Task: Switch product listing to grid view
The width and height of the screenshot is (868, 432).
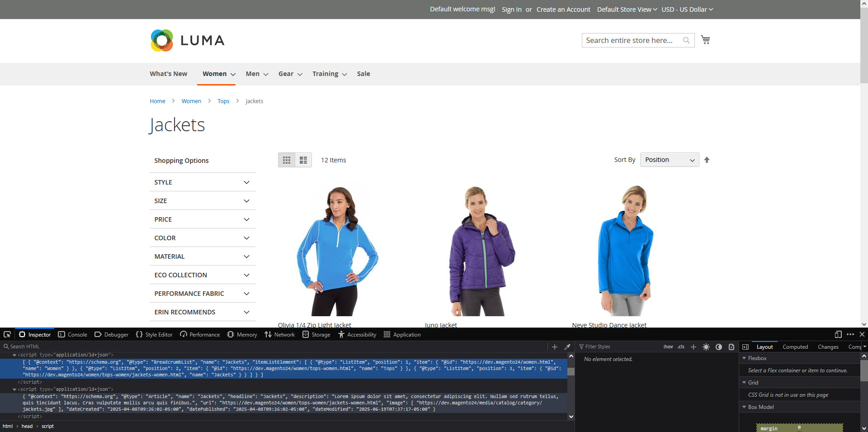Action: click(287, 160)
